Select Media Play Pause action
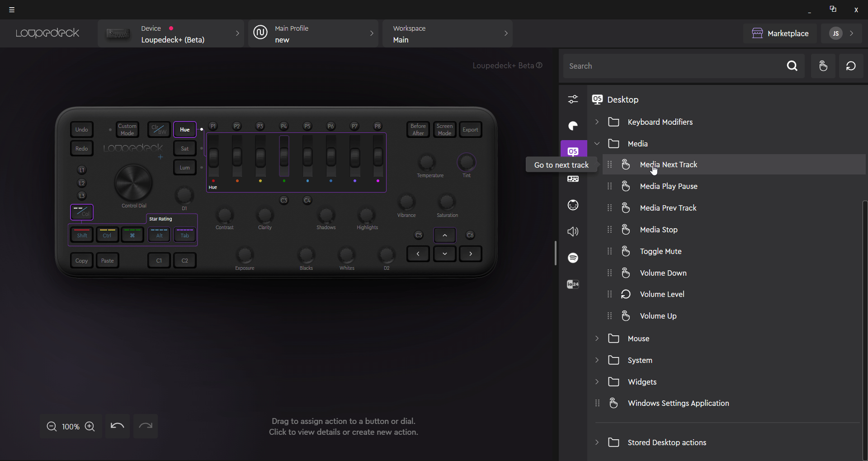 pos(669,186)
